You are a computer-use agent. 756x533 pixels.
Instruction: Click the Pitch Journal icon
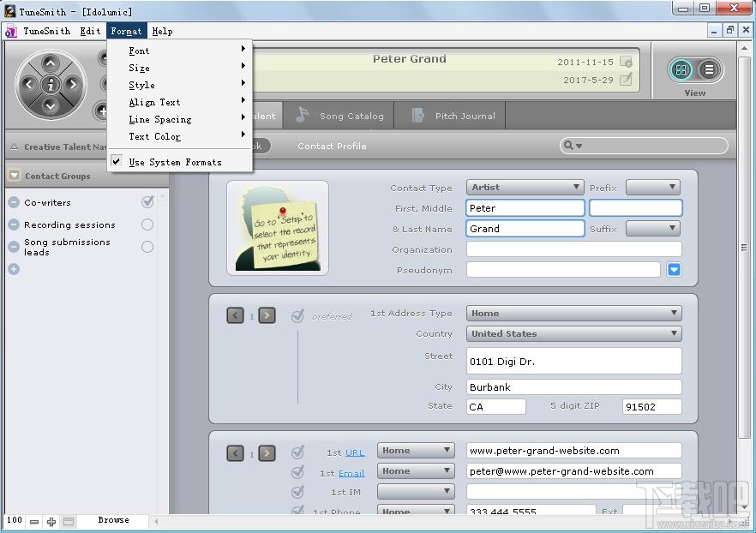click(418, 115)
